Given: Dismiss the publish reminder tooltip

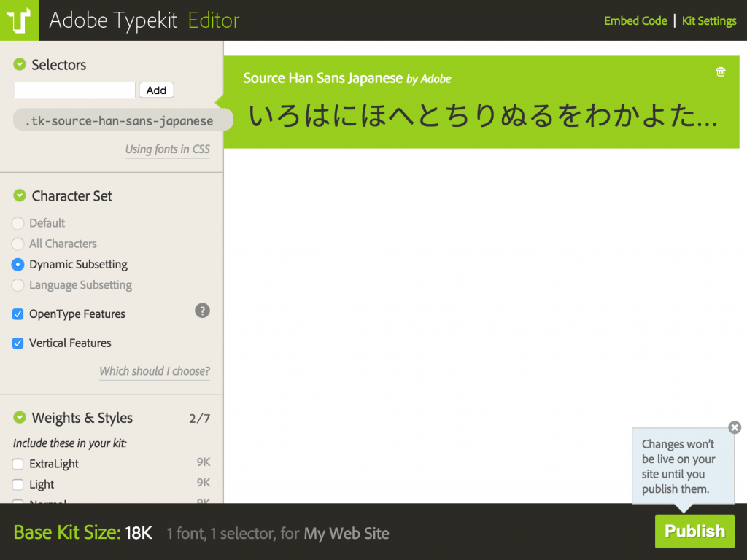Looking at the screenshot, I should pos(735,427).
